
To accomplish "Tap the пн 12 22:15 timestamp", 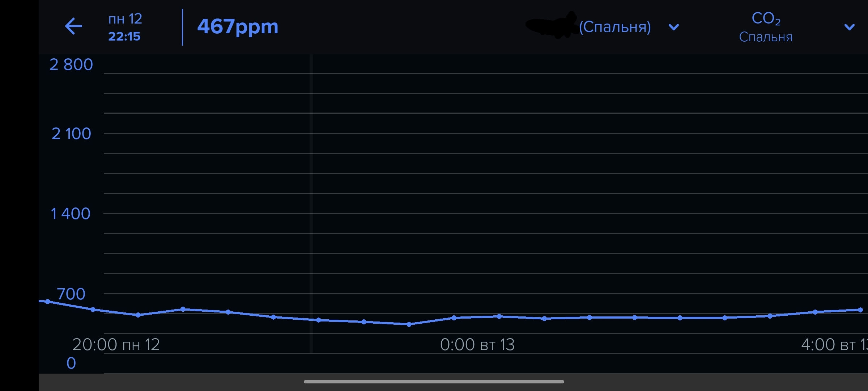I will tap(125, 27).
